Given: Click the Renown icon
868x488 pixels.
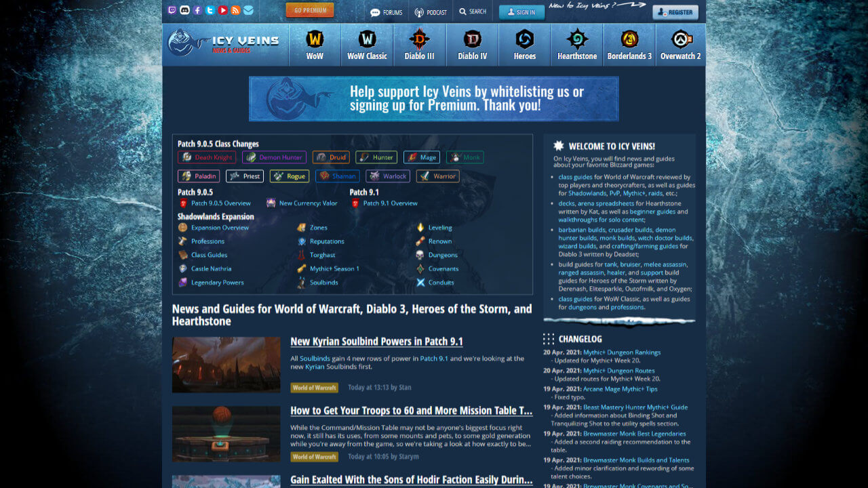Looking at the screenshot, I should point(420,241).
